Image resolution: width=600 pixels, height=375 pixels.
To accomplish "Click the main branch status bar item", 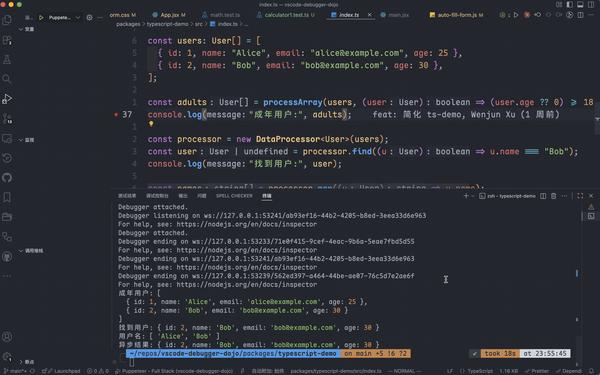I will [15, 371].
